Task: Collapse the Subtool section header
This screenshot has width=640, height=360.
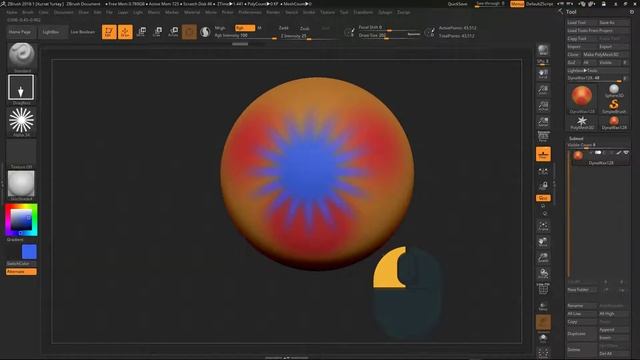Action: click(576, 138)
